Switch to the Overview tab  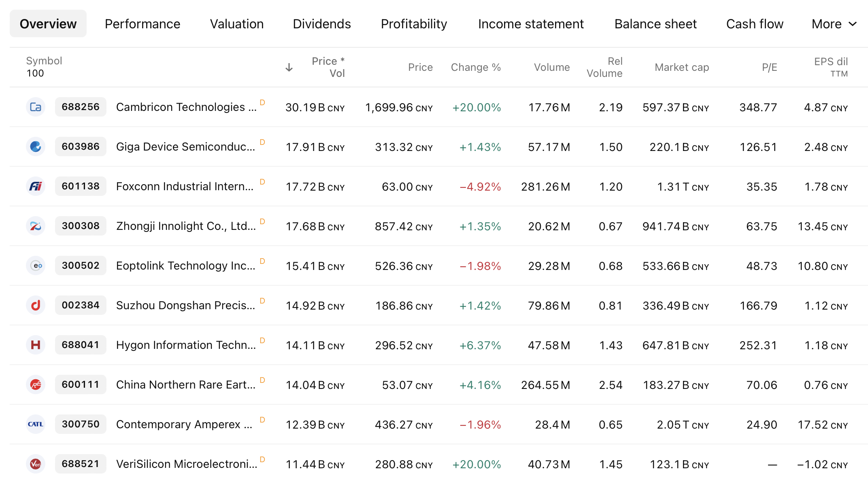48,24
